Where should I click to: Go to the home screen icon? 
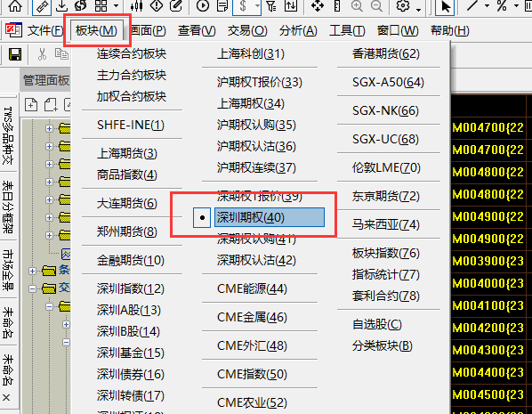tap(15, 6)
